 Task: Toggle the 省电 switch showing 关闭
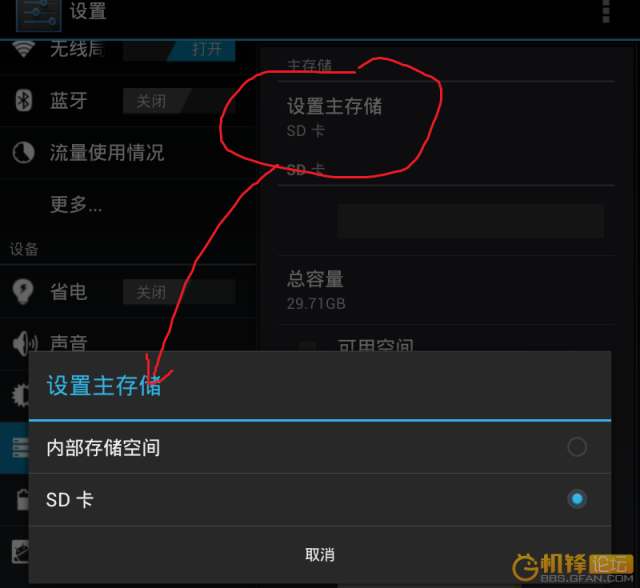[x=179, y=292]
